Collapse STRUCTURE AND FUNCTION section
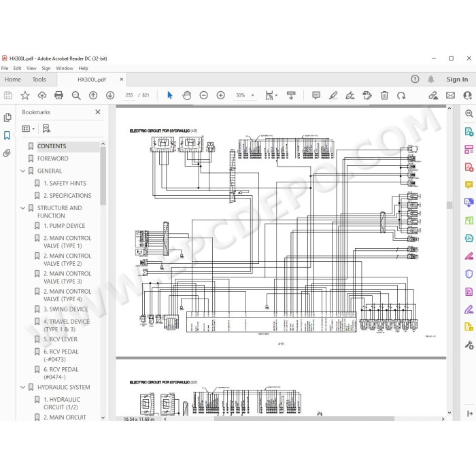476x476 pixels. click(22, 208)
